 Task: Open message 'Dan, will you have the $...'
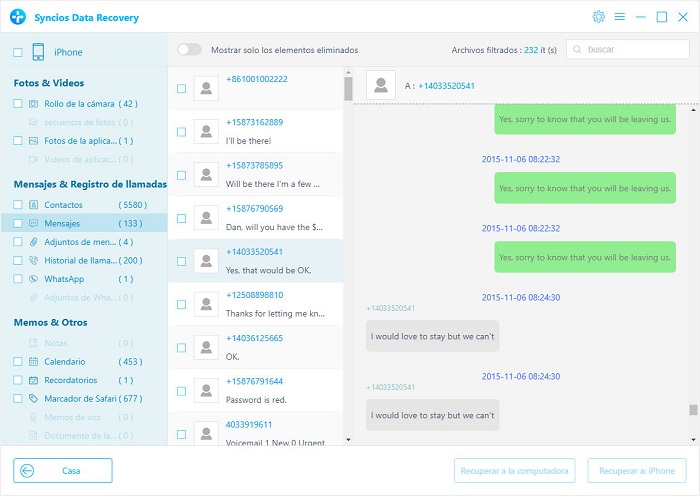click(255, 218)
